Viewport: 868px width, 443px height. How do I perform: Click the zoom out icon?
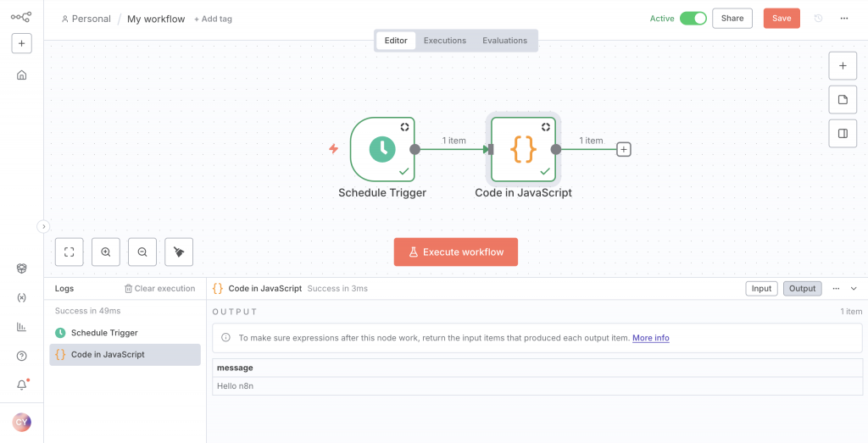point(142,252)
